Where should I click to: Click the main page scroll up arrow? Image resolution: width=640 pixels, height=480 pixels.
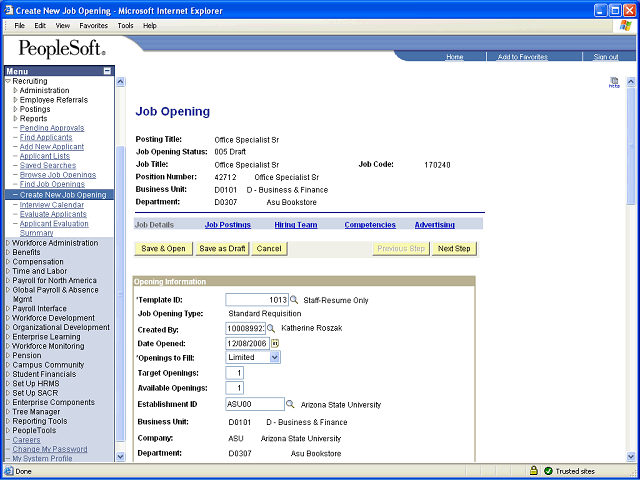coord(630,82)
